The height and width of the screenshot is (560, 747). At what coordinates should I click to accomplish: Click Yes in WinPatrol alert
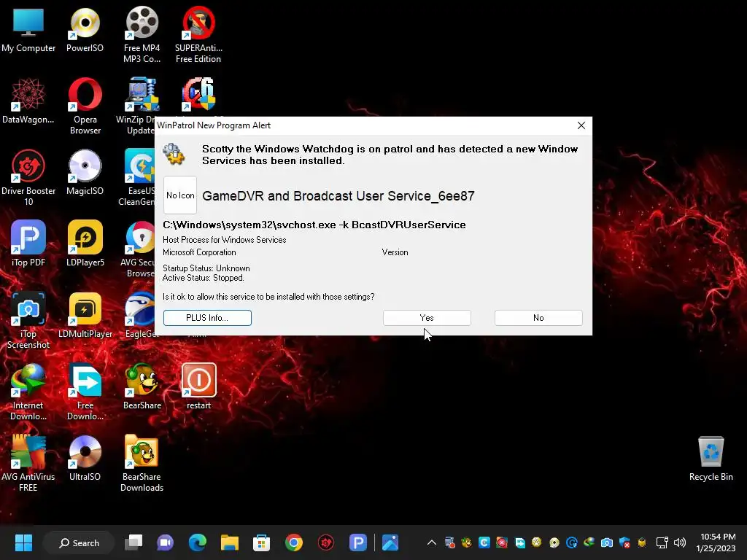[427, 318]
